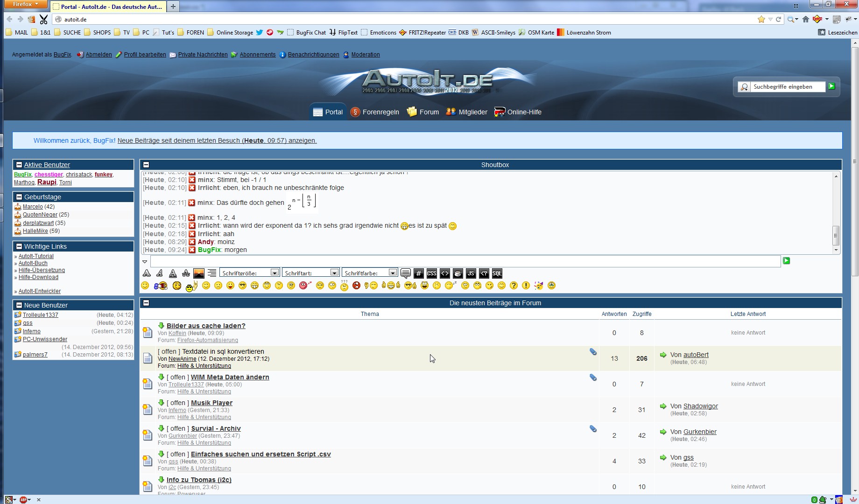859x504 pixels.
Task: Click the quote speech-bubble icon
Action: (x=405, y=273)
